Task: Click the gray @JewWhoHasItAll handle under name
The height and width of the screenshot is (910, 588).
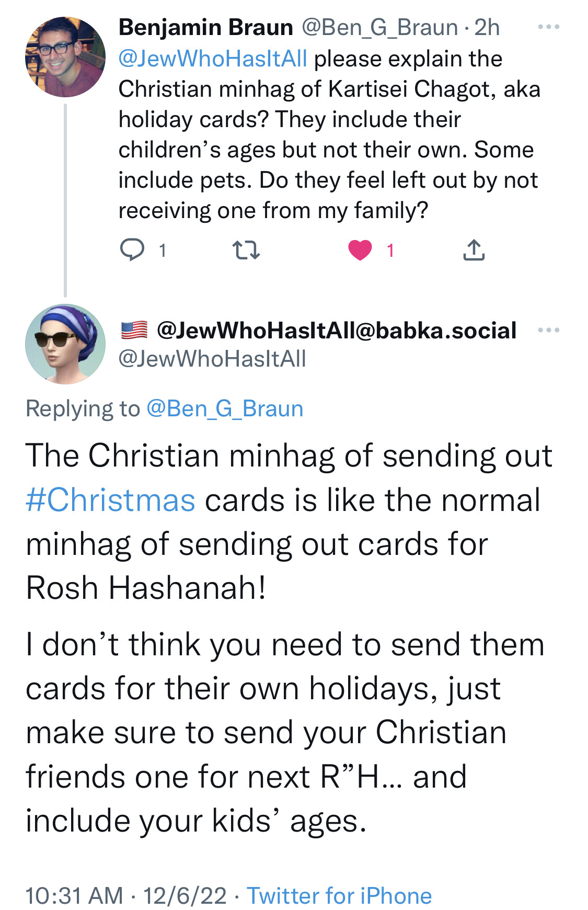Action: (x=212, y=359)
